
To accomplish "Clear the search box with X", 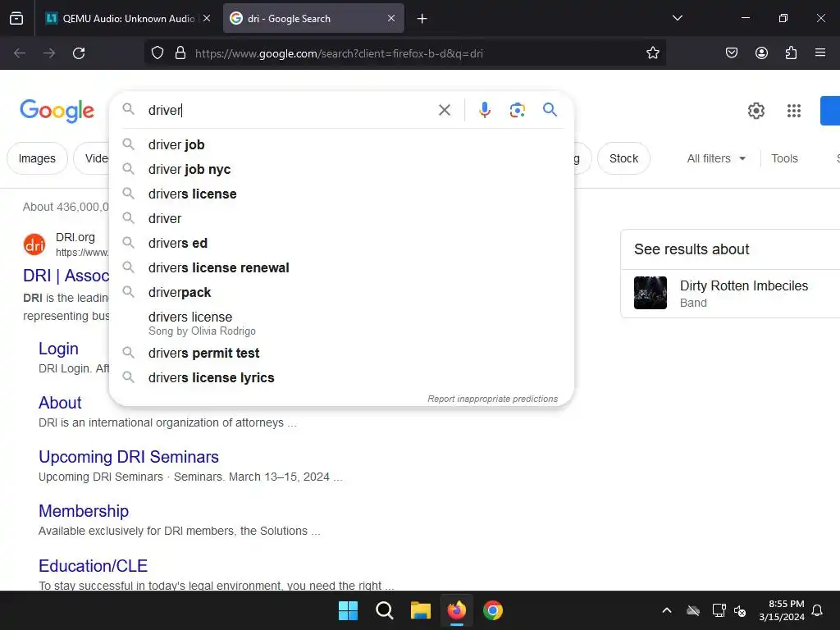I will coord(445,111).
